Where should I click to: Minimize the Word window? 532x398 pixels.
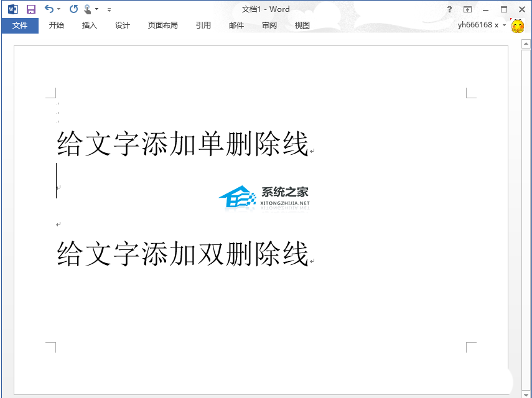pyautogui.click(x=486, y=10)
